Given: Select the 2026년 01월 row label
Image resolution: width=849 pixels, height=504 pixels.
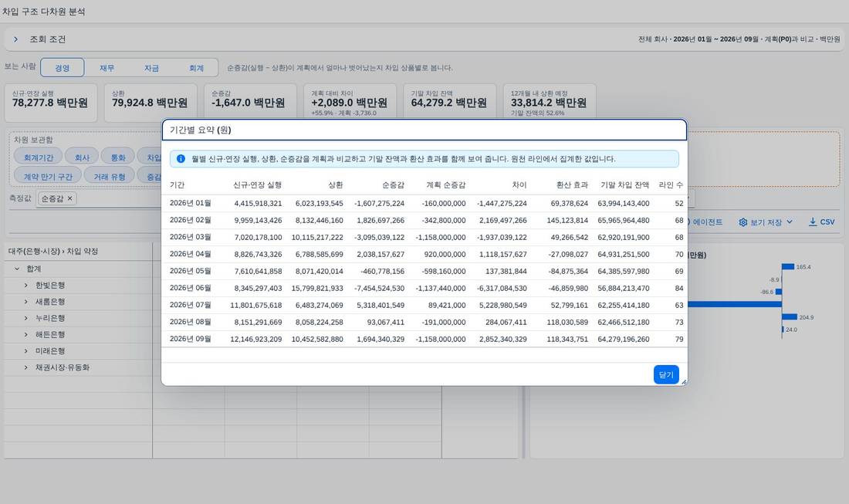Looking at the screenshot, I should [x=190, y=203].
